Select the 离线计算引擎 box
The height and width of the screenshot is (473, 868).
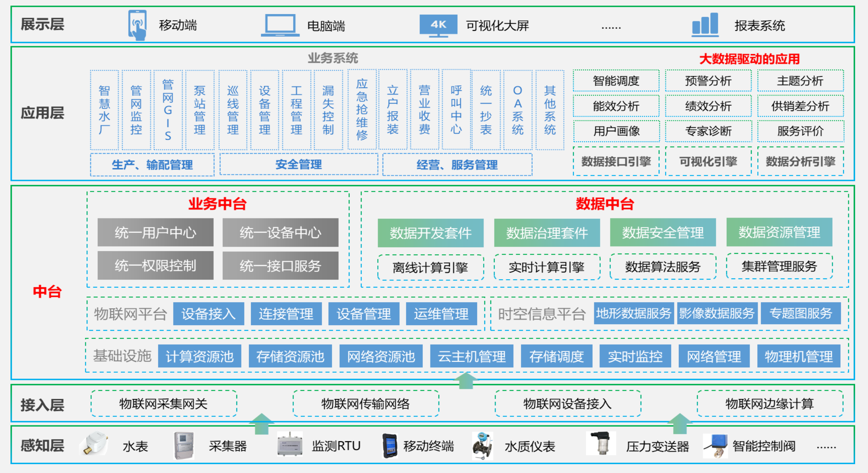[430, 267]
